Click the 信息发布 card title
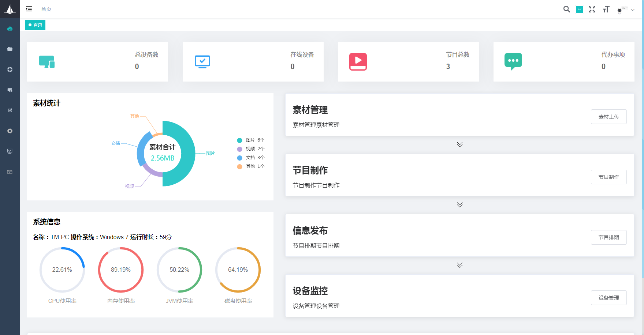The width and height of the screenshot is (644, 335). (x=310, y=230)
